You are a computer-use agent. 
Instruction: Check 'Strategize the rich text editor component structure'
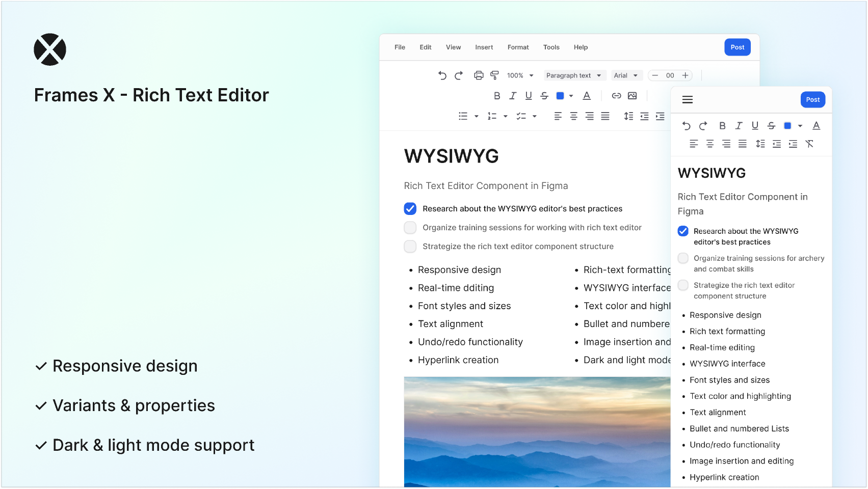(x=410, y=247)
